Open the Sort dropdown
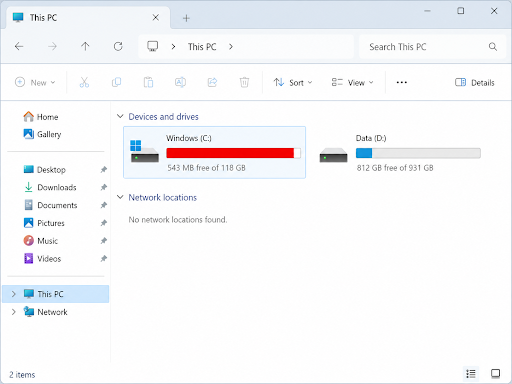The width and height of the screenshot is (512, 384). (x=293, y=82)
